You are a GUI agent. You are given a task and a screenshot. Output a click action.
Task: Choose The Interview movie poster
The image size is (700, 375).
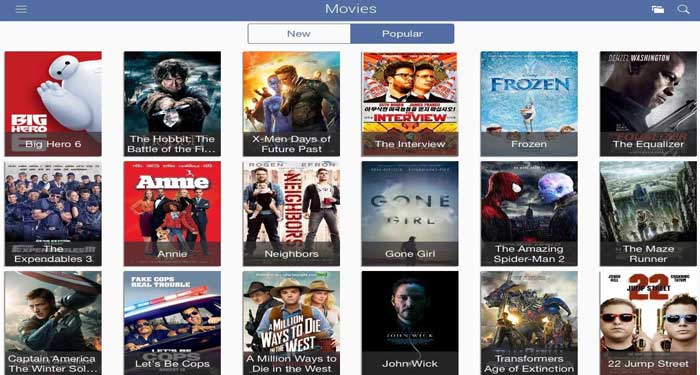point(410,104)
